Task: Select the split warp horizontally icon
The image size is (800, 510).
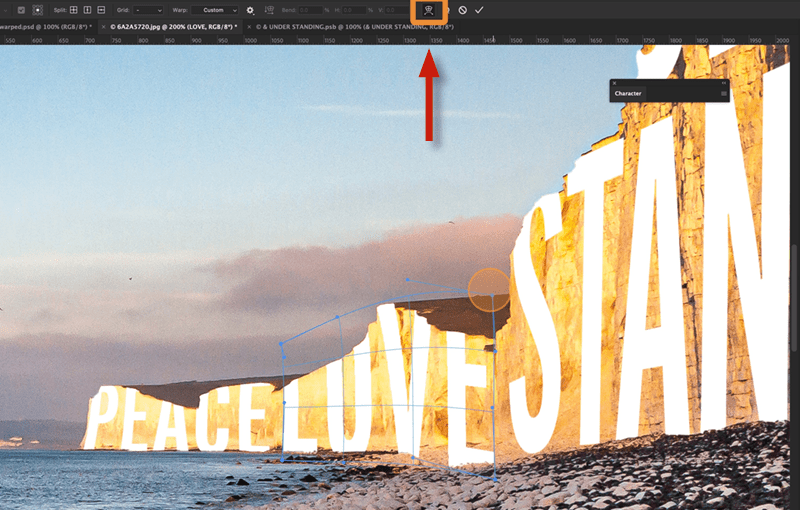Action: 102,9
